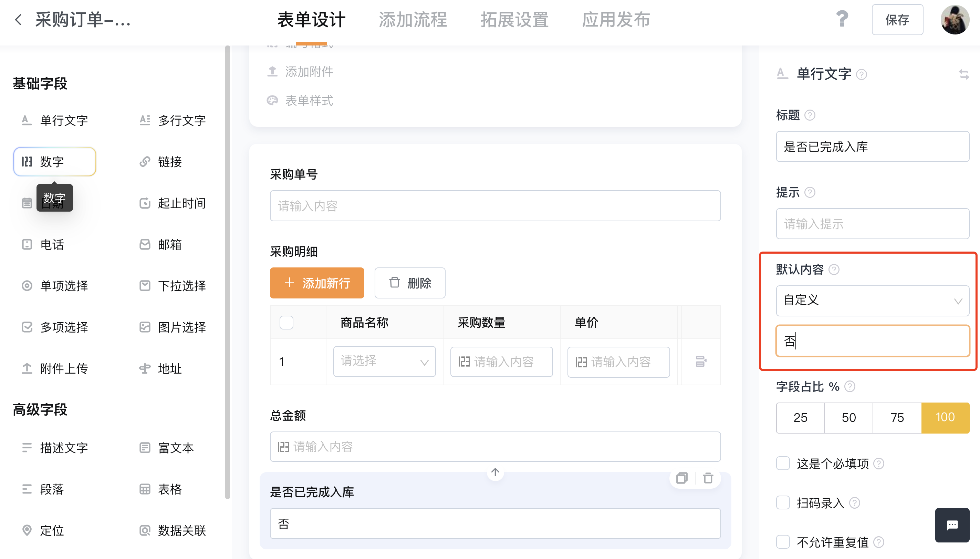The height and width of the screenshot is (559, 980).
Task: Click the 标题 input field
Action: pyautogui.click(x=873, y=147)
